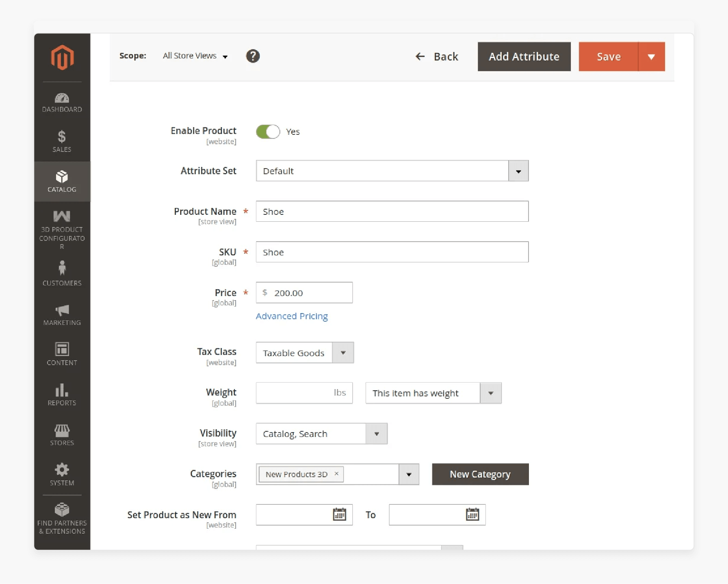The height and width of the screenshot is (584, 728).
Task: Open the 3D Product Configurator menu
Action: (62, 230)
